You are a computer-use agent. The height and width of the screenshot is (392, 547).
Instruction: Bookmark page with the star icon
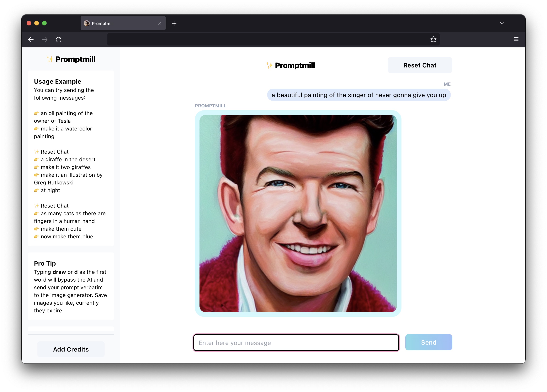pyautogui.click(x=433, y=40)
